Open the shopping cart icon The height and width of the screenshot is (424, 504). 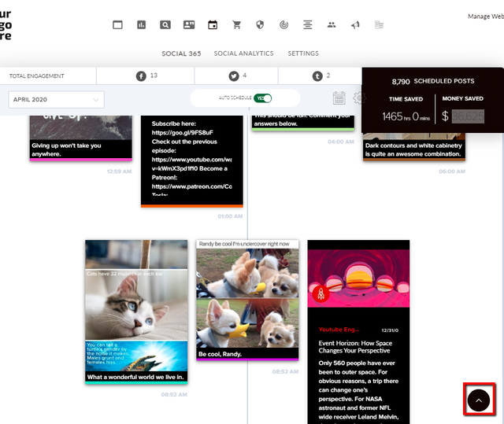point(237,24)
